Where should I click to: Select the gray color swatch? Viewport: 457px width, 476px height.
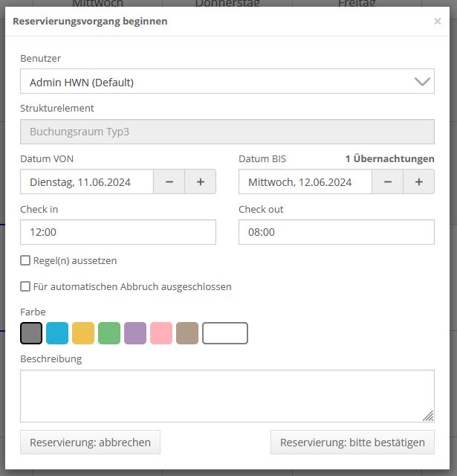click(x=31, y=333)
